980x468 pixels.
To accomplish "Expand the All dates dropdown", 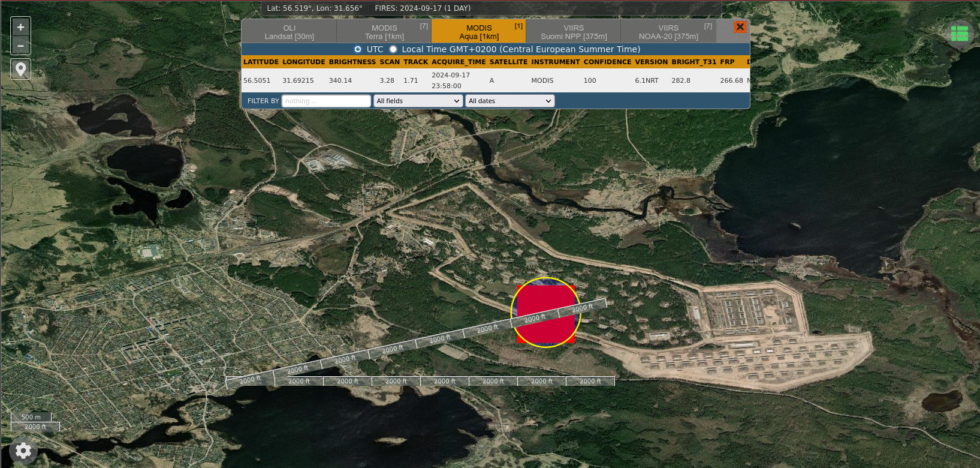I will tap(509, 101).
